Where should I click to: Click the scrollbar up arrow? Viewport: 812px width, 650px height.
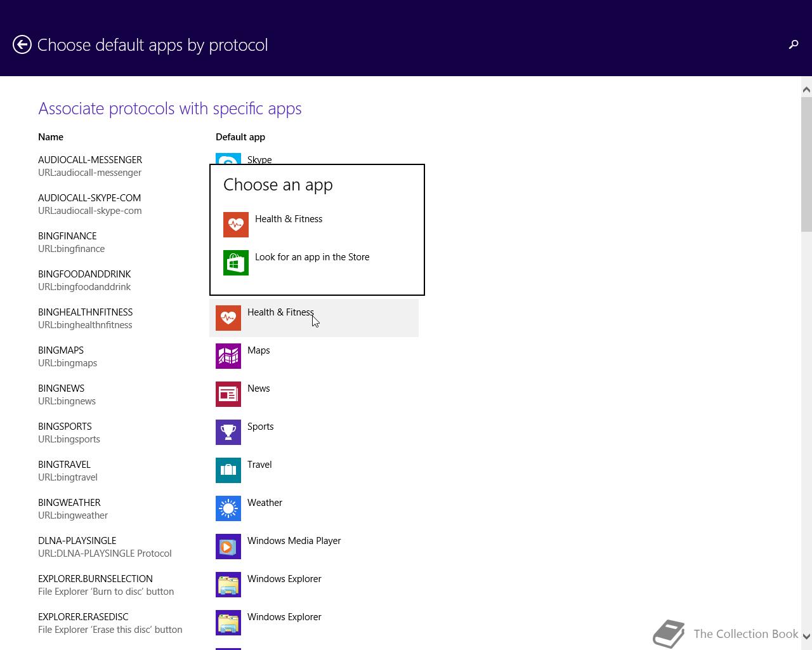coord(806,90)
